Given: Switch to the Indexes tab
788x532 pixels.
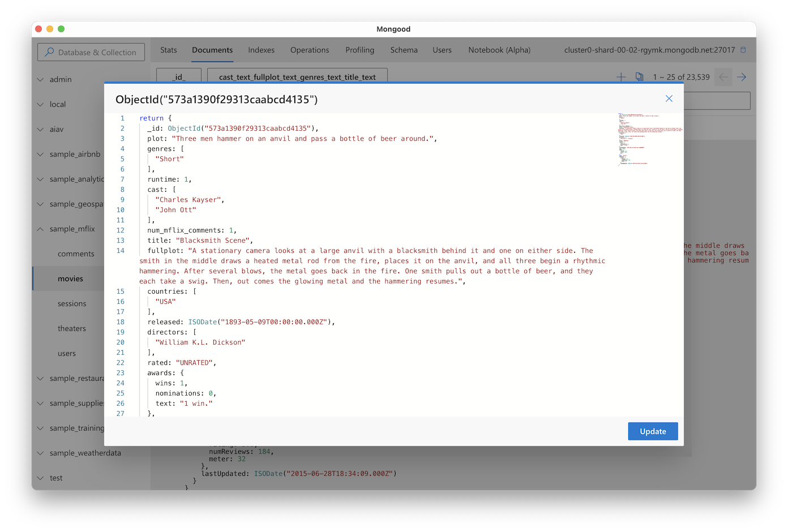Looking at the screenshot, I should point(261,50).
